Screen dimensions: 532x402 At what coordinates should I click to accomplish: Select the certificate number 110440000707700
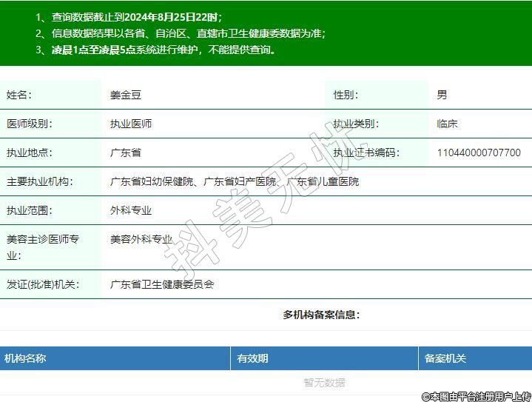478,153
